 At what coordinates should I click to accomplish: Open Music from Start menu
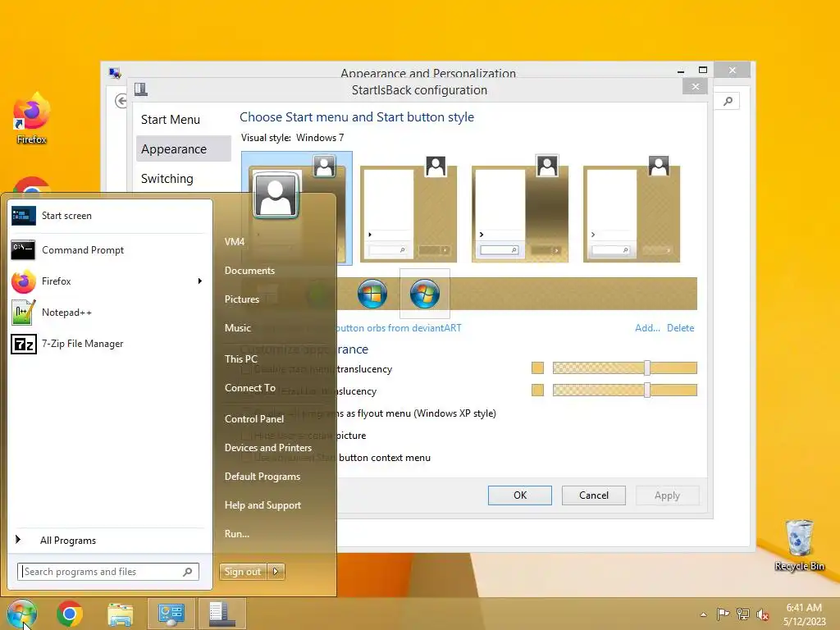(x=238, y=328)
